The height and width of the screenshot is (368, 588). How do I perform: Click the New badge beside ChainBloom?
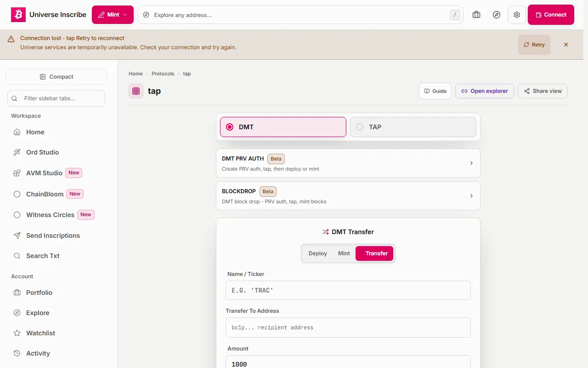[75, 194]
